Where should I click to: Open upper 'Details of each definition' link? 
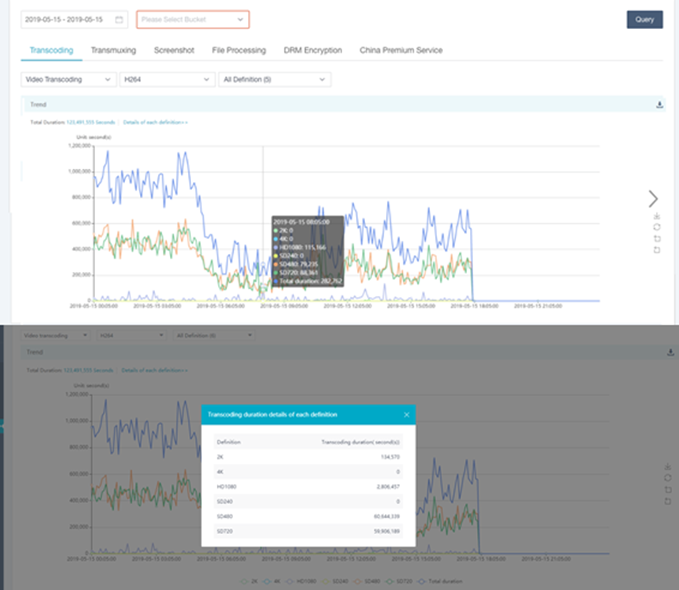pyautogui.click(x=155, y=122)
